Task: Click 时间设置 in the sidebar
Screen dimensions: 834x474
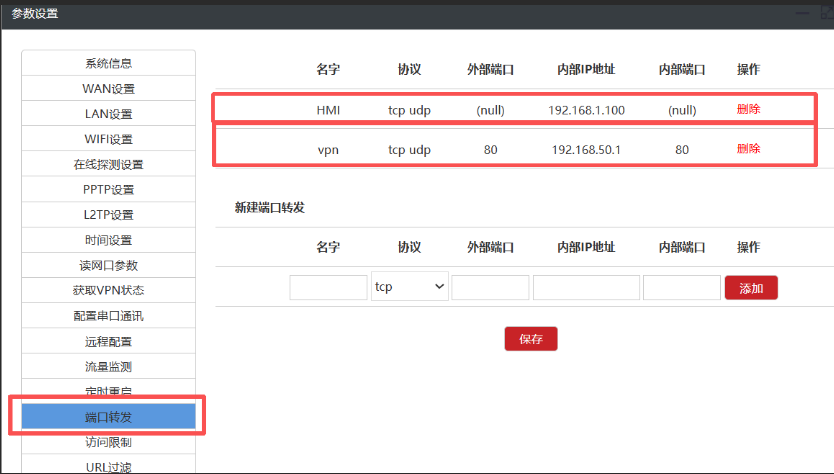Action: click(x=108, y=240)
